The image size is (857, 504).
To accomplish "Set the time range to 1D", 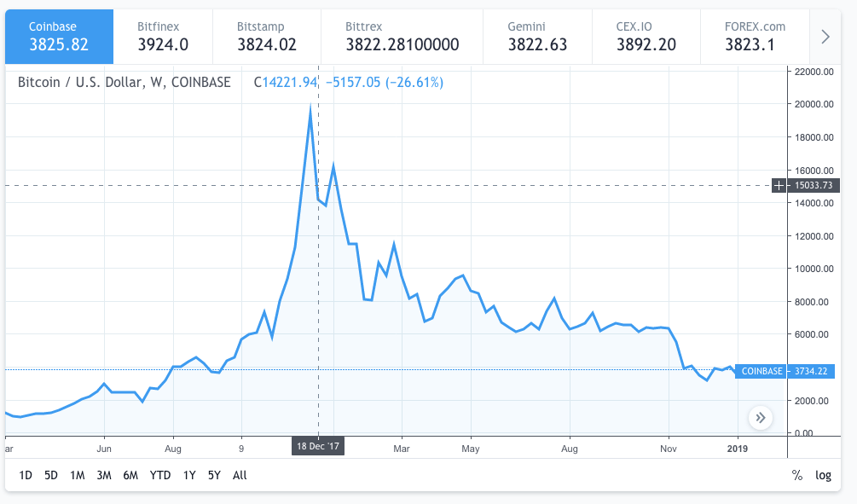I will pos(25,475).
